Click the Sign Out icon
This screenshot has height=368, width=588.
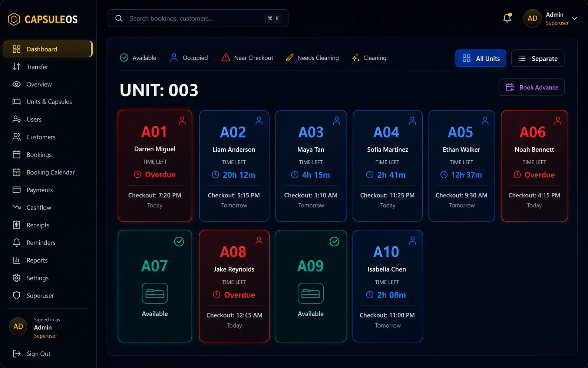pos(17,354)
